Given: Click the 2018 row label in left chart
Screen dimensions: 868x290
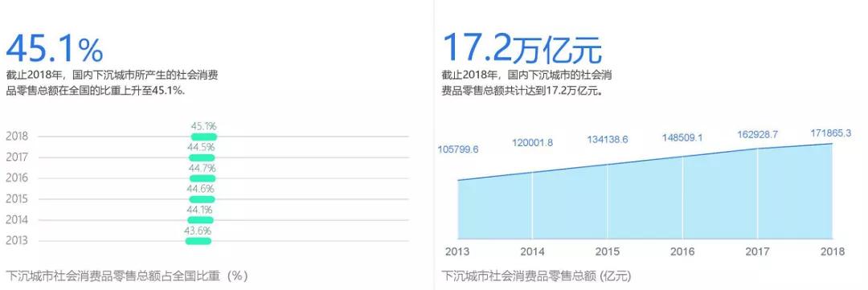Looking at the screenshot, I should 17,136.
